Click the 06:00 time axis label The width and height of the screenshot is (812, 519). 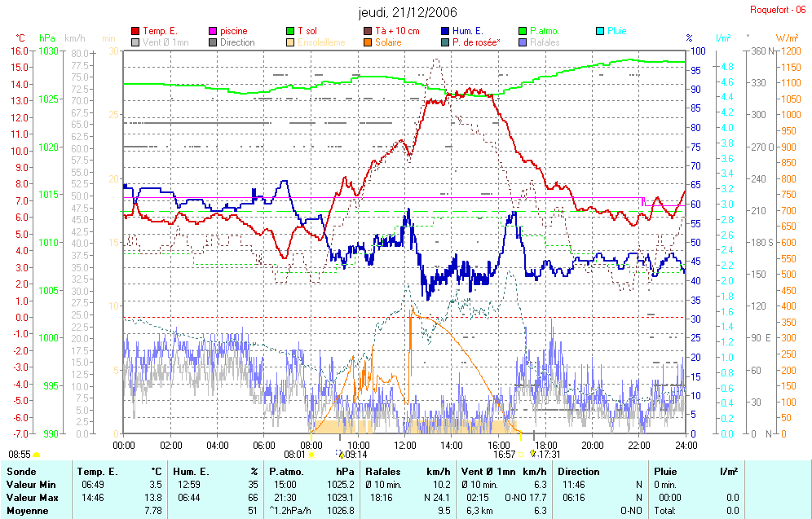pos(264,446)
